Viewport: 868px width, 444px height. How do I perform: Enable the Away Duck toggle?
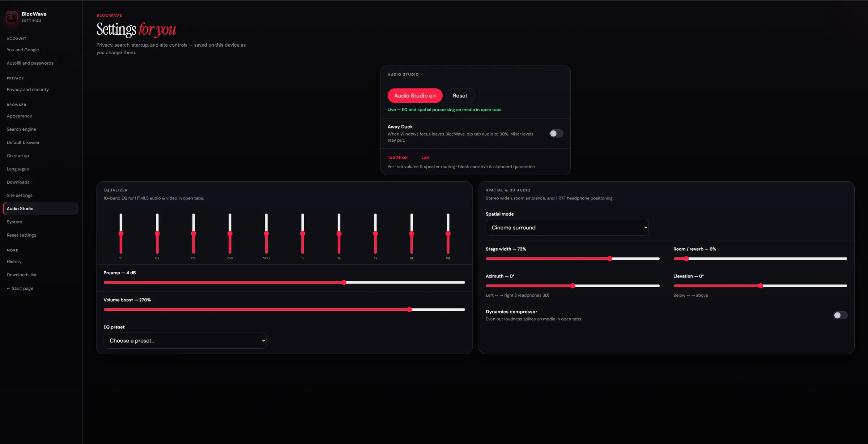(556, 133)
